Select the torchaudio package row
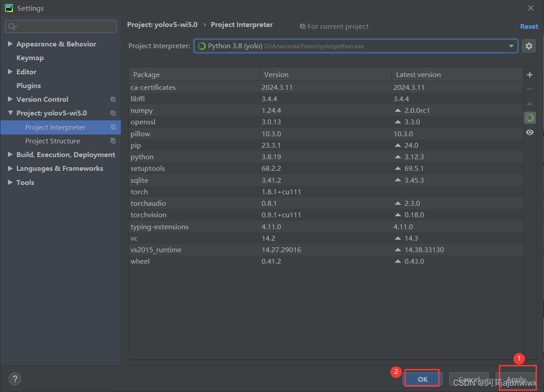Viewport: 544px width, 392px height. (326, 204)
